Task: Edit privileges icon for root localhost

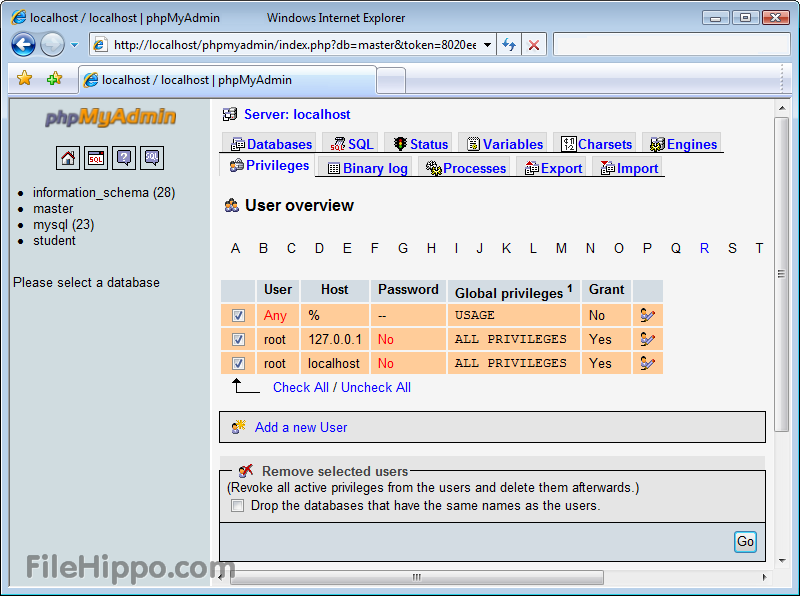Action: click(x=647, y=363)
